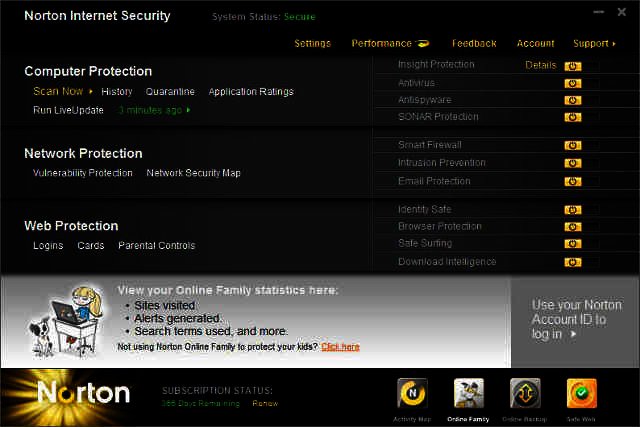Toggle Safe Surfing power switch
This screenshot has width=640, height=427.
(573, 244)
